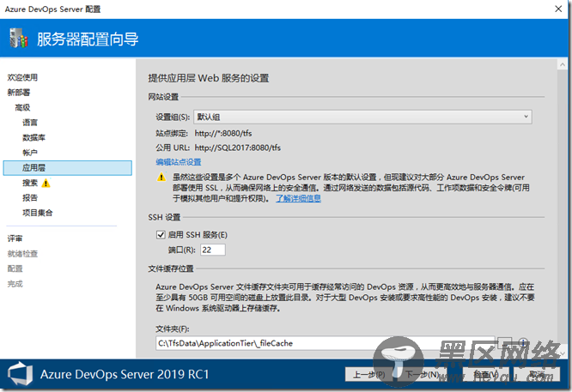The height and width of the screenshot is (392, 572).
Task: Select the highlighted 应用层 step
Action: click(68, 168)
